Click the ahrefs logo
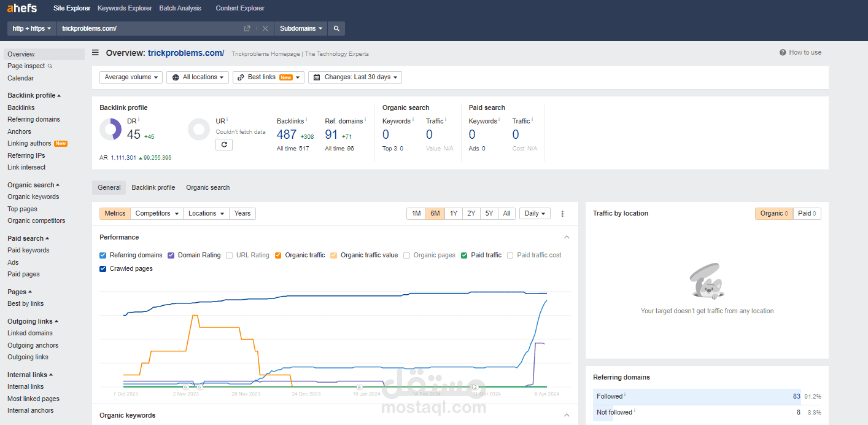The width and height of the screenshot is (868, 425). [x=22, y=8]
